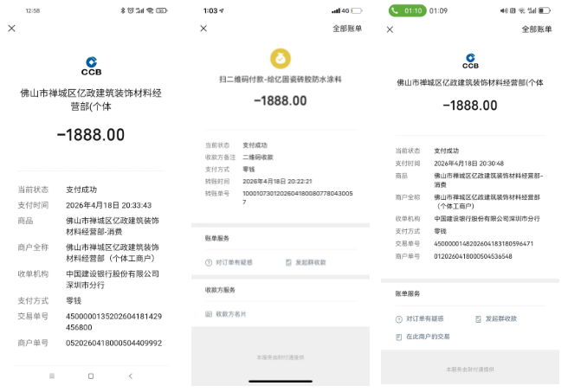
Task: Select payment time 2026年4月18日 20:33:43
Action: 109,205
